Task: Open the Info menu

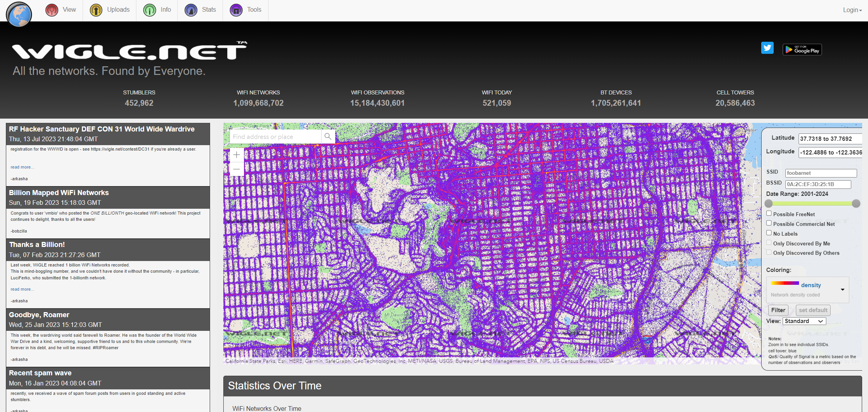Action: (157, 10)
